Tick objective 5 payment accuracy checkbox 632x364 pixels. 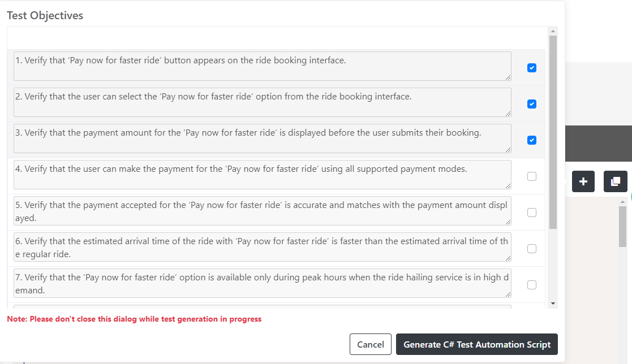pyautogui.click(x=532, y=213)
